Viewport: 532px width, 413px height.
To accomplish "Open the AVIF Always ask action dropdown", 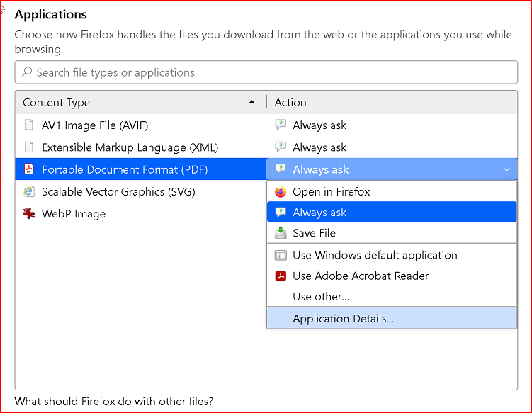I will click(x=392, y=125).
